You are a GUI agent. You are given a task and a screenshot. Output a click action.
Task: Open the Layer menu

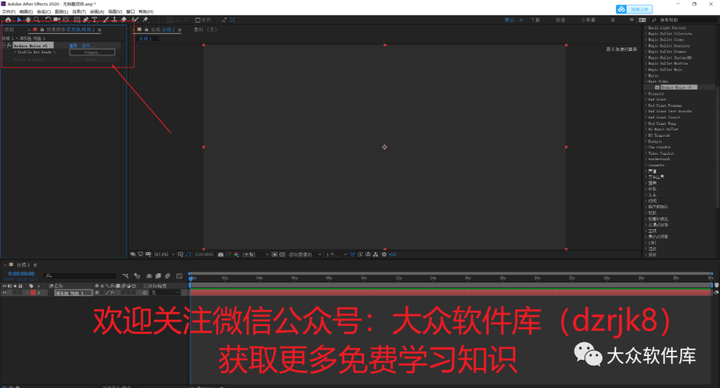click(62, 11)
